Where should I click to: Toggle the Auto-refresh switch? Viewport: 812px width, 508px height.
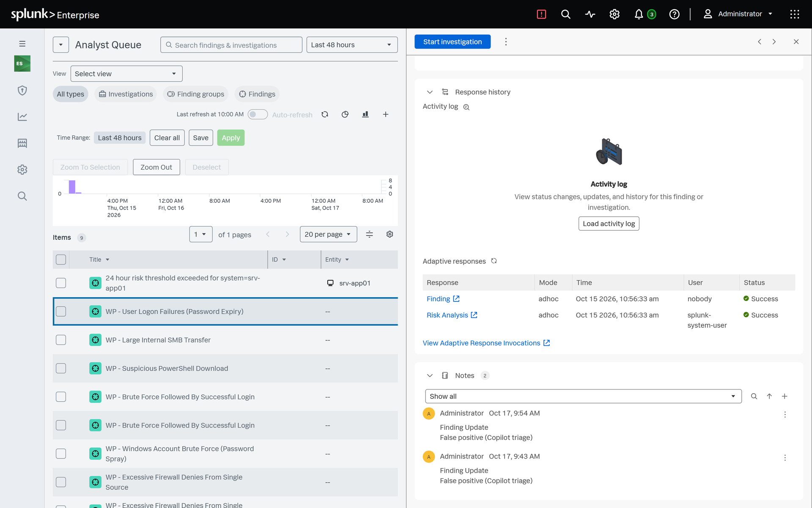[258, 114]
